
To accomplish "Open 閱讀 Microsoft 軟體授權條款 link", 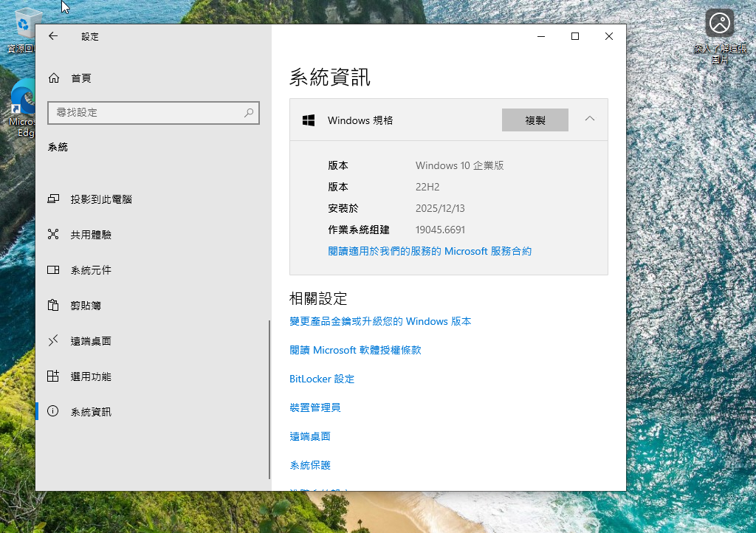I will pos(355,350).
